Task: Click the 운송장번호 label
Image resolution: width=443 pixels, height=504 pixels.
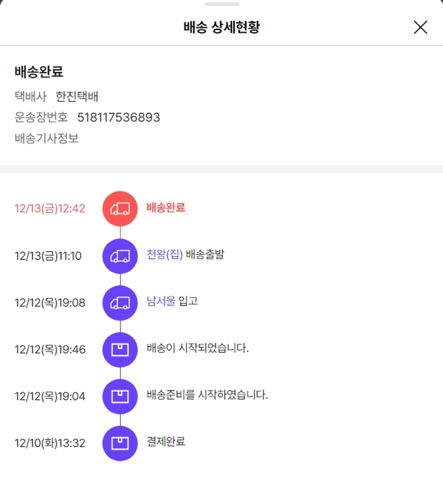Action: 41,118
